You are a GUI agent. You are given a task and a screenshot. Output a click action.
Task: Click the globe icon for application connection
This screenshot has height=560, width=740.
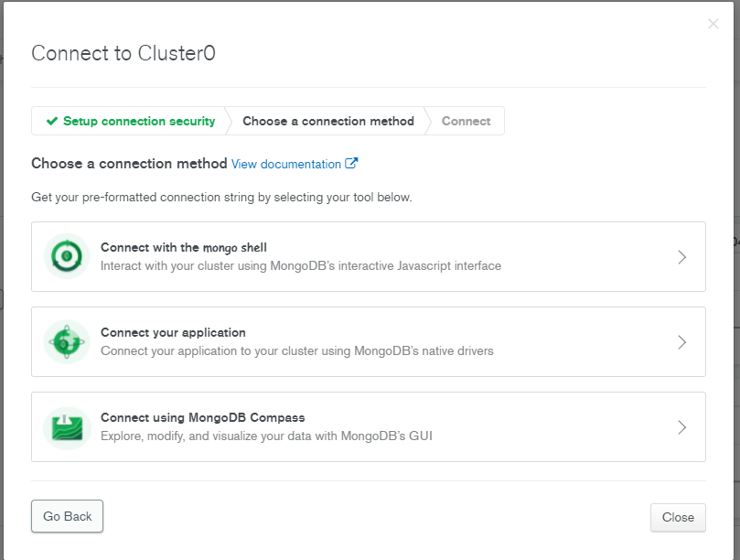tap(67, 342)
